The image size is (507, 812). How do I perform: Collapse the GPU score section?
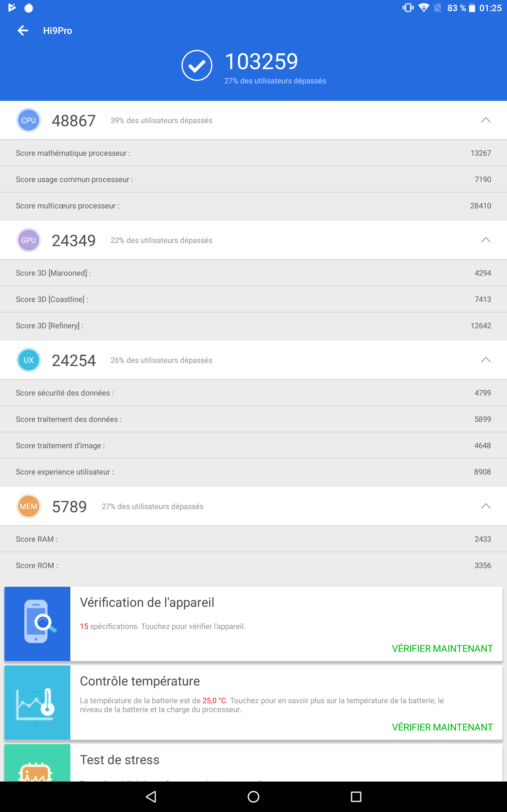[x=485, y=240]
